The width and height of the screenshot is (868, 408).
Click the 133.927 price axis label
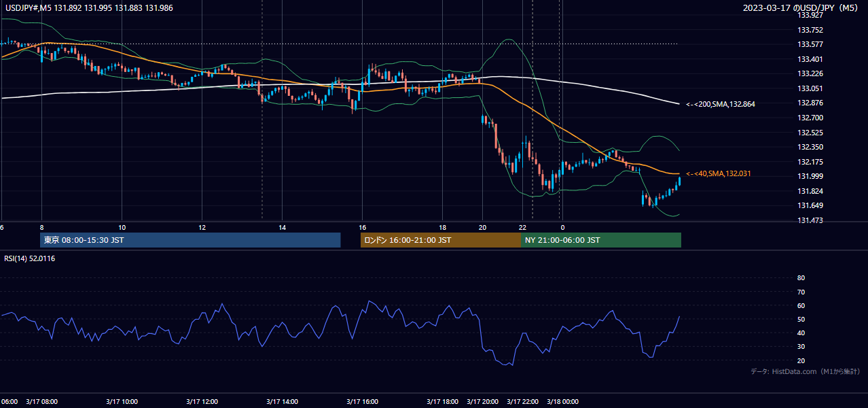811,15
